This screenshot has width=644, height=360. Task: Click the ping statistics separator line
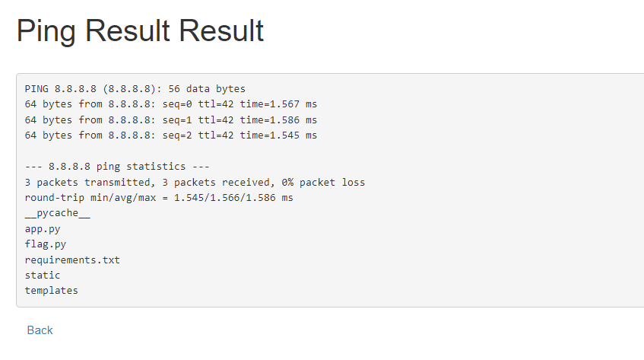(117, 167)
